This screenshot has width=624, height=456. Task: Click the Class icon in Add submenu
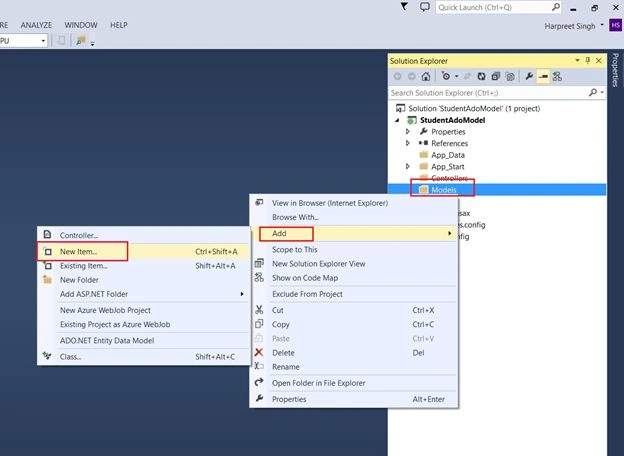[x=47, y=356]
